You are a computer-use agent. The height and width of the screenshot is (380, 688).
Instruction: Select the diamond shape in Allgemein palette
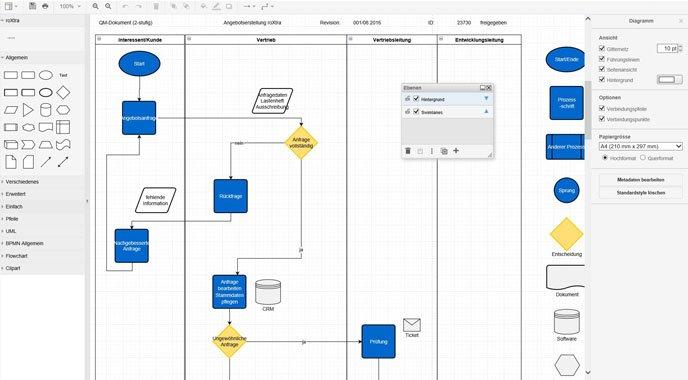click(63, 92)
